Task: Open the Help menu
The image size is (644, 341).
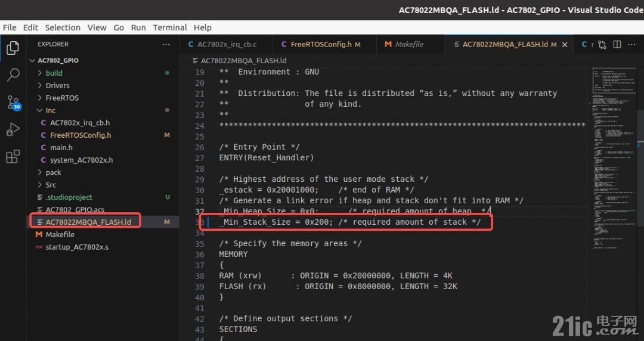Action: [203, 27]
